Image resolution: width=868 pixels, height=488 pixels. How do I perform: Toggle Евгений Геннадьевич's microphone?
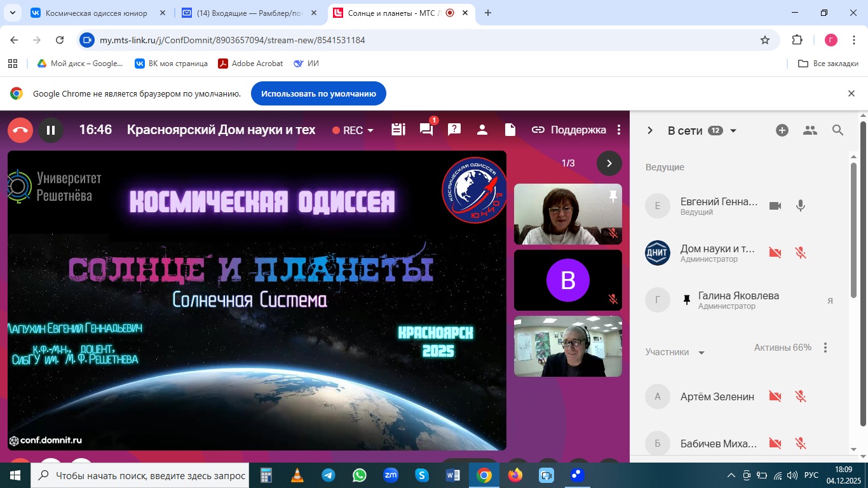[x=801, y=205]
